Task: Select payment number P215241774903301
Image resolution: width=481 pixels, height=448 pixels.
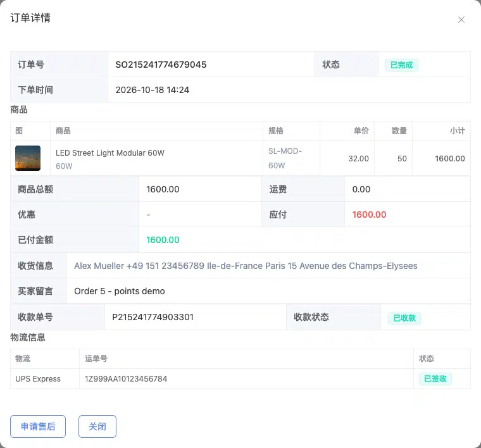Action: [153, 317]
